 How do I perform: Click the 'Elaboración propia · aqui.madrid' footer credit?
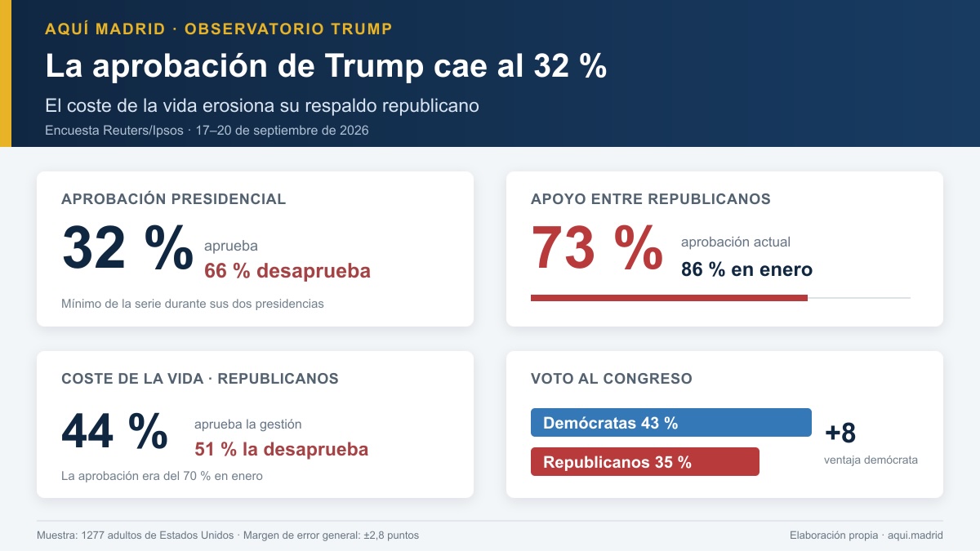point(866,535)
